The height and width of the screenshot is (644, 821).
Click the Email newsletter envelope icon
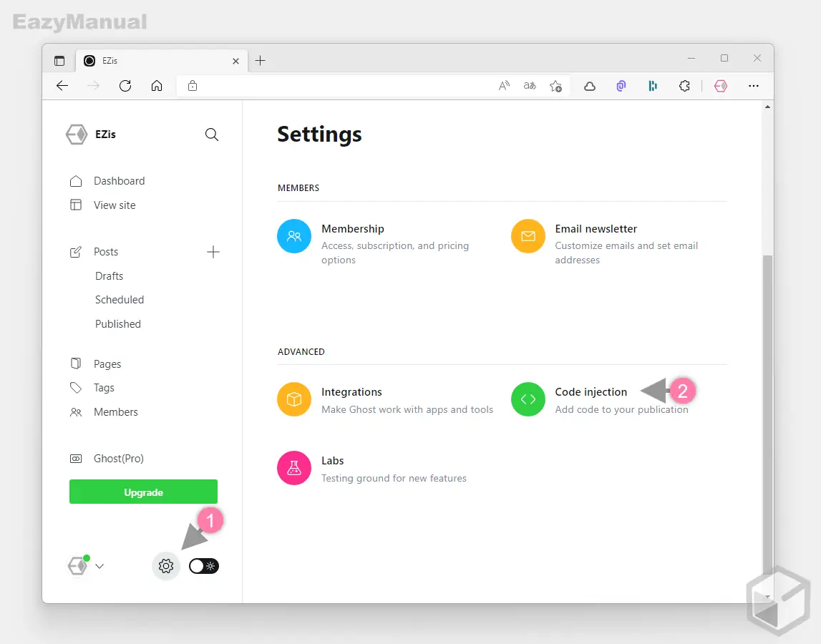pos(528,236)
